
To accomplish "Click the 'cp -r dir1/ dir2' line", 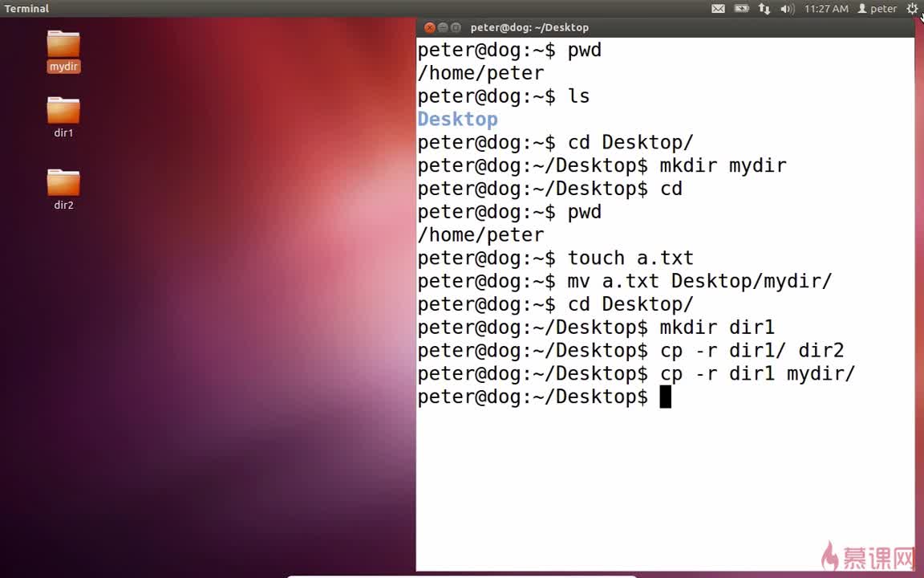I will click(630, 351).
